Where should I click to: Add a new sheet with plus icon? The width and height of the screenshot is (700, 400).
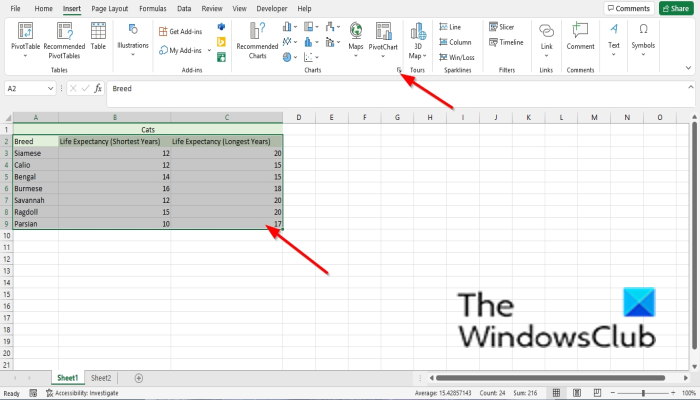pos(139,378)
